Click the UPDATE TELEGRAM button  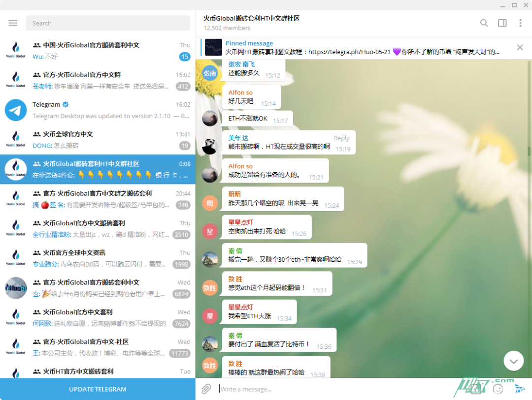point(97,389)
